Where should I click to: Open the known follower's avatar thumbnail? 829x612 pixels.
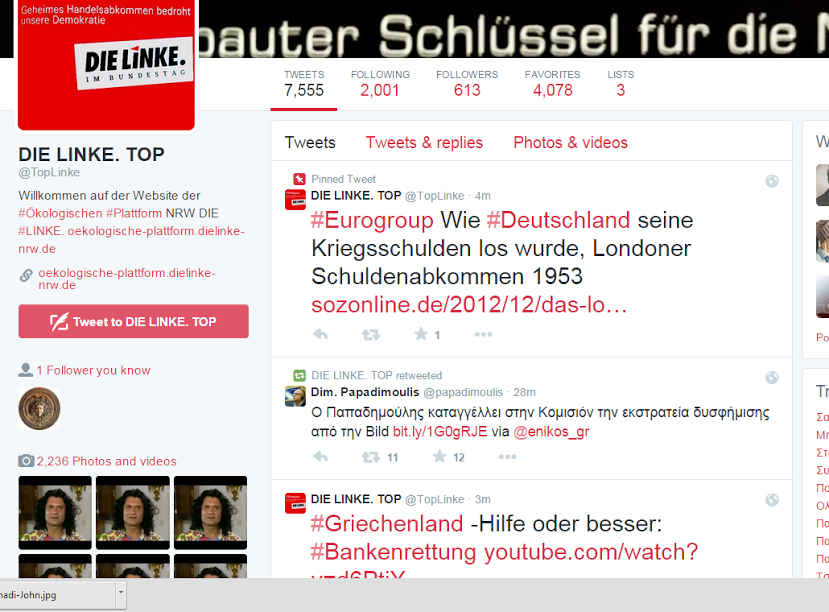(x=40, y=409)
